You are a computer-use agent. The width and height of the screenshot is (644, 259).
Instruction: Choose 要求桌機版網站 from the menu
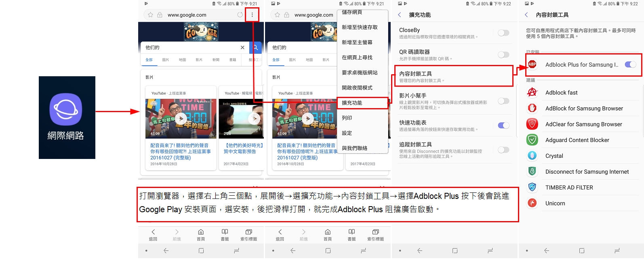[x=363, y=73]
